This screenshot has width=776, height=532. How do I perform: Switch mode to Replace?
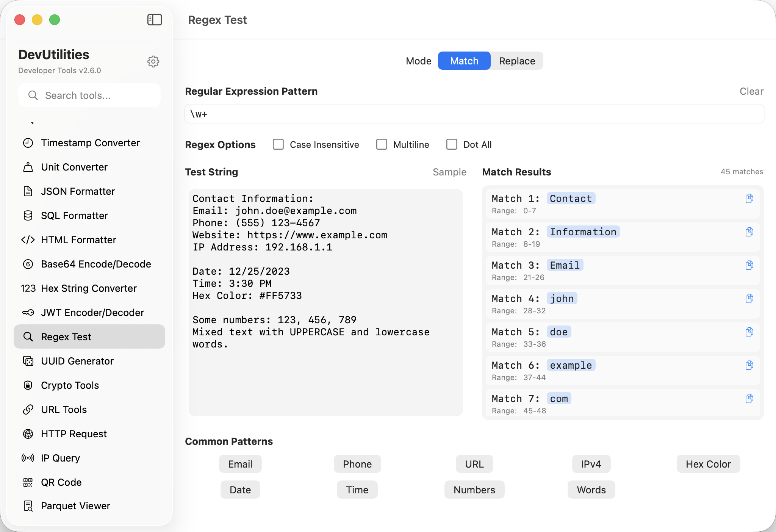tap(517, 61)
